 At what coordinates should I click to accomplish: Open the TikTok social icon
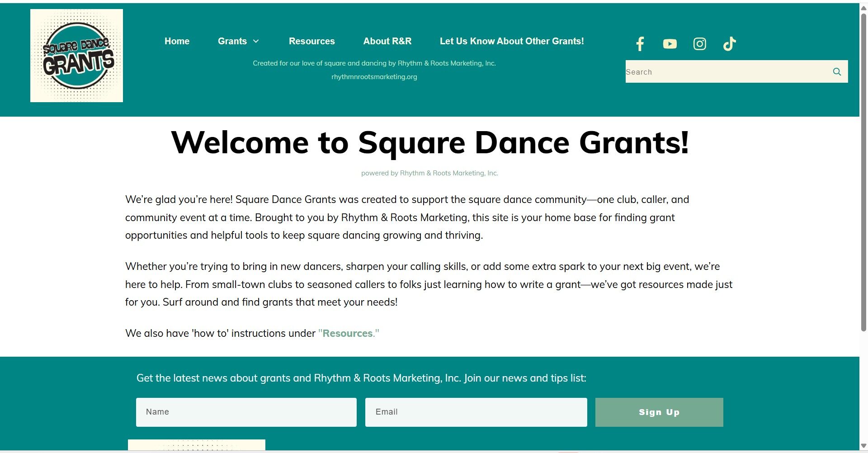(x=729, y=44)
